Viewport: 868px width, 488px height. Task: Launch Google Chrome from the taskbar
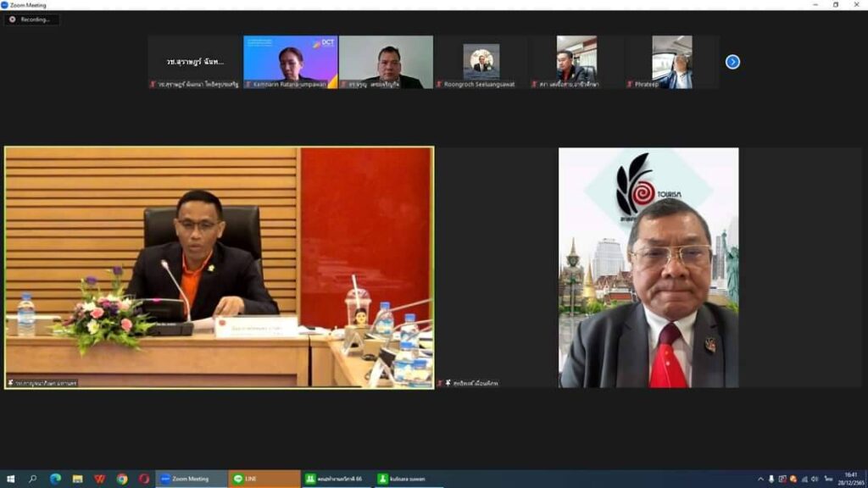click(x=122, y=479)
